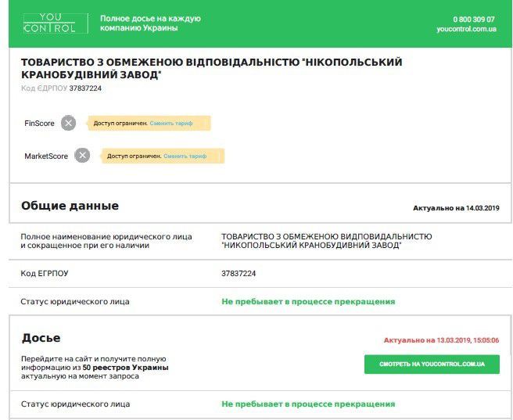This screenshot has width=513, height=420.
Task: Click the company name heading at the top
Action: 211,68
